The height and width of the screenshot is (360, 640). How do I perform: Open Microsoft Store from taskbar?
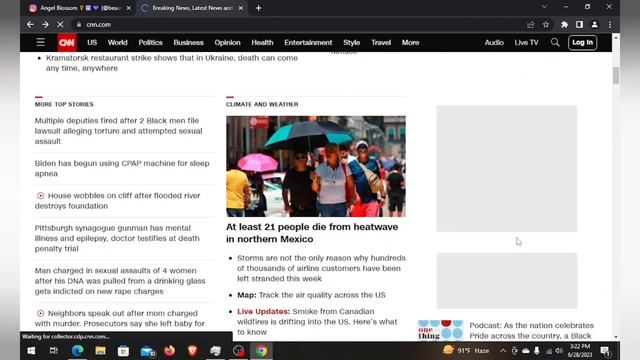[123, 351]
